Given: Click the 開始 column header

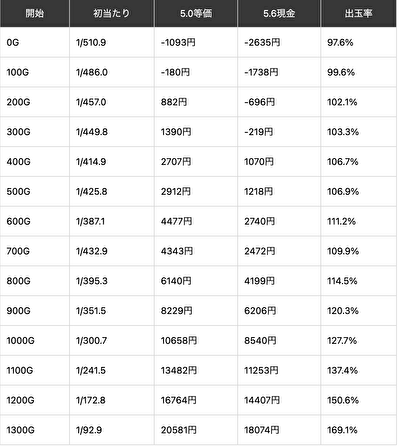Looking at the screenshot, I should click(35, 13).
